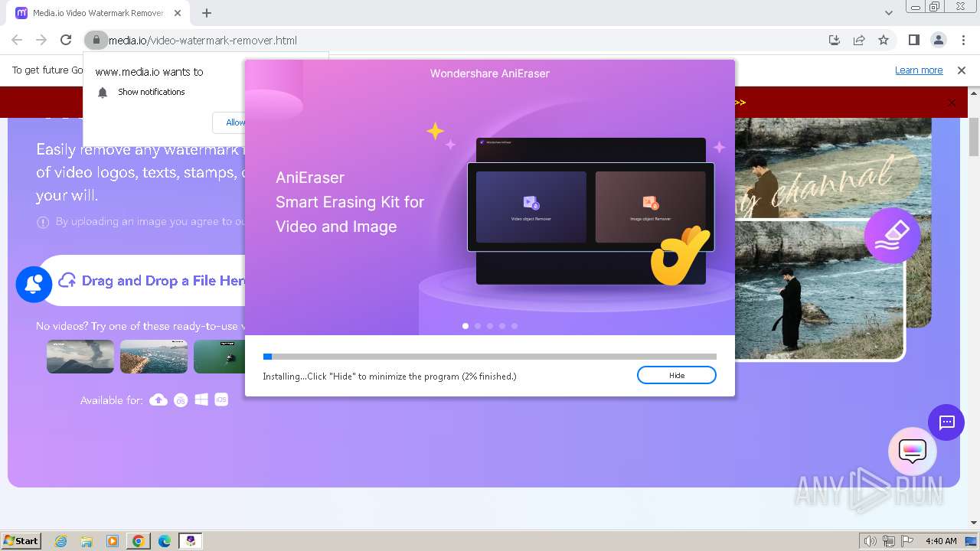Click the macOS platform icon under Available for
Viewport: 980px width, 551px height.
click(x=181, y=399)
